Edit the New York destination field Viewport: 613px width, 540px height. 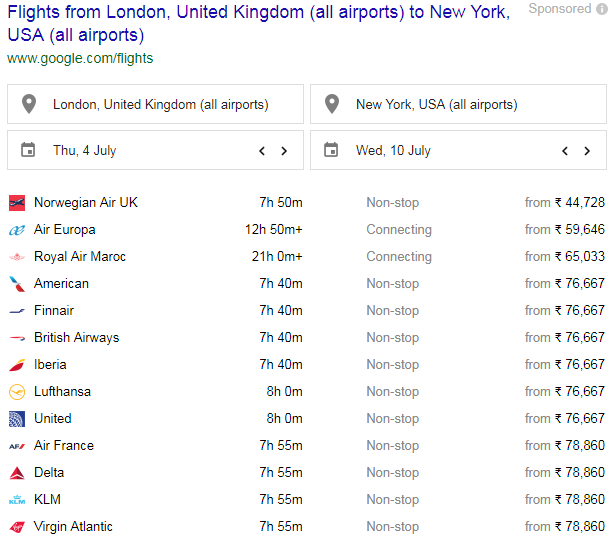[x=459, y=104]
